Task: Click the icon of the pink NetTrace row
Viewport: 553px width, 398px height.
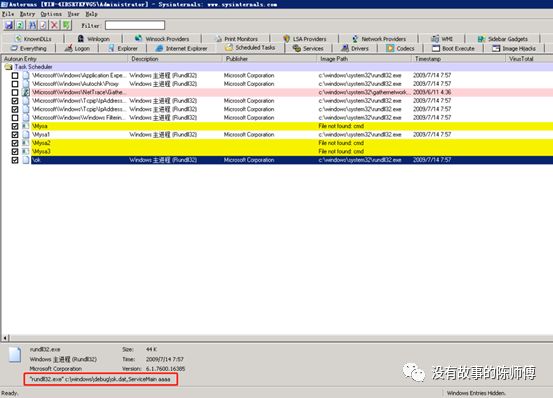Action: (26, 92)
